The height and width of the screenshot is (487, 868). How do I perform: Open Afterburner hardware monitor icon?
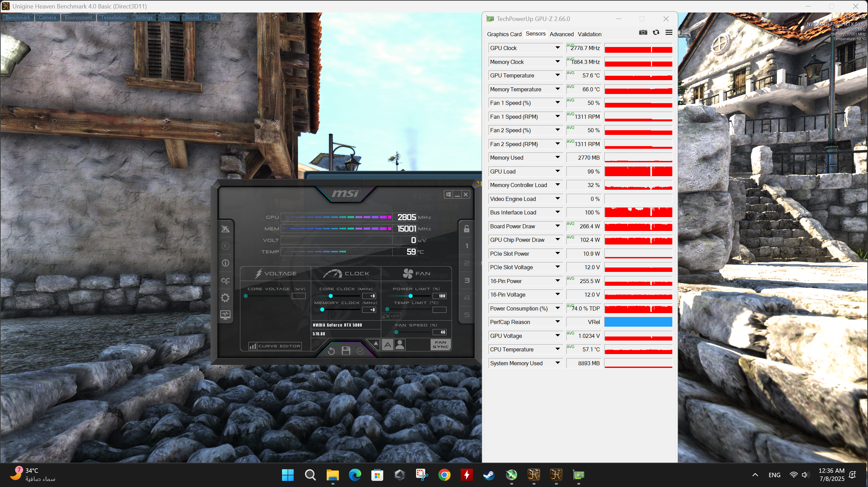pyautogui.click(x=225, y=315)
